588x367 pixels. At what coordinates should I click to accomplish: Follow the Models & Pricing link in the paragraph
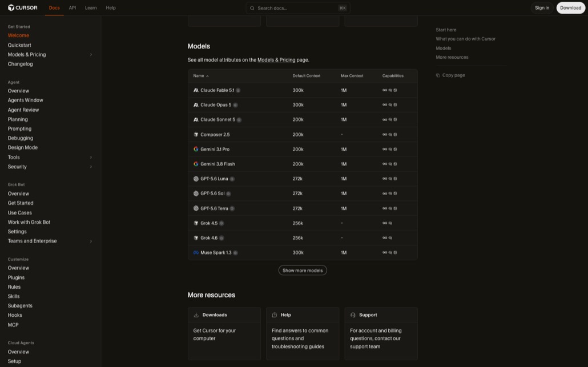pos(276,60)
